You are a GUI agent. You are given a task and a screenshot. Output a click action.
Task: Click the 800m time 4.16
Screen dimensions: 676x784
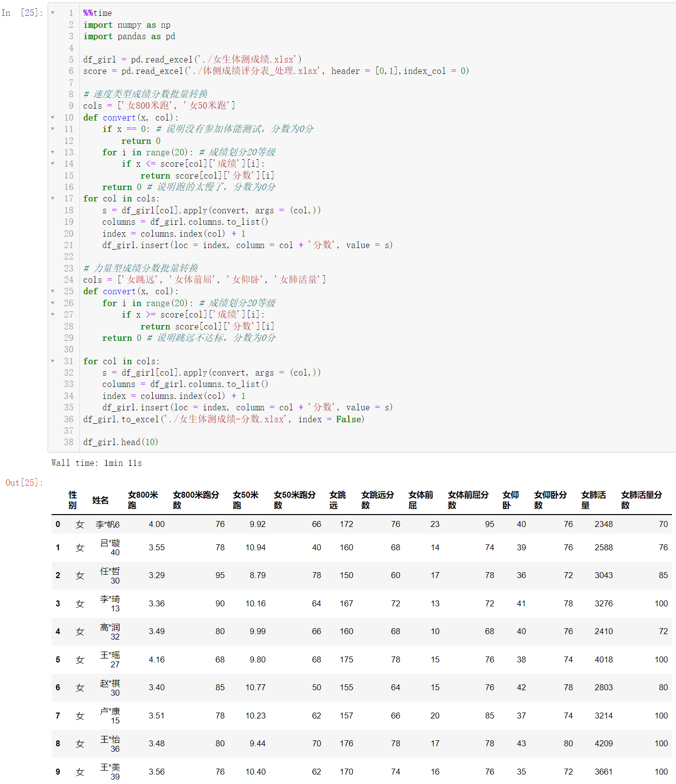point(157,660)
